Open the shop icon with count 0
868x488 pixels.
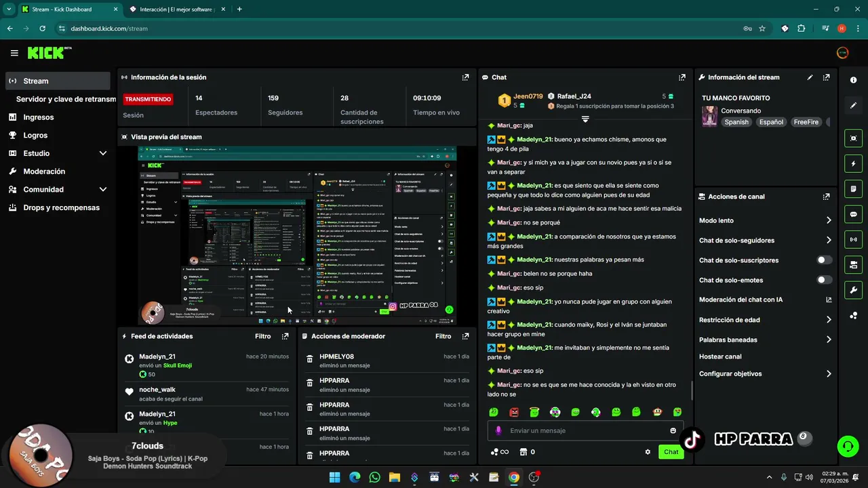tap(527, 452)
